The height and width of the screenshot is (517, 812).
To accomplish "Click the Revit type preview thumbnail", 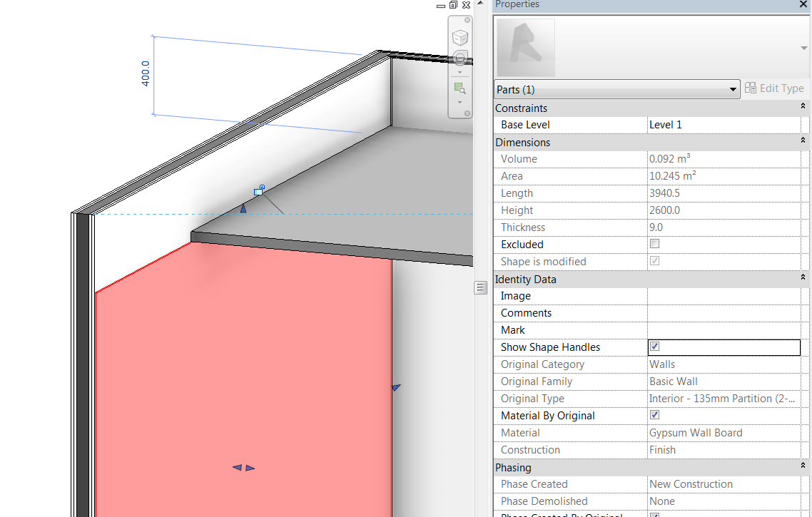I will click(526, 48).
